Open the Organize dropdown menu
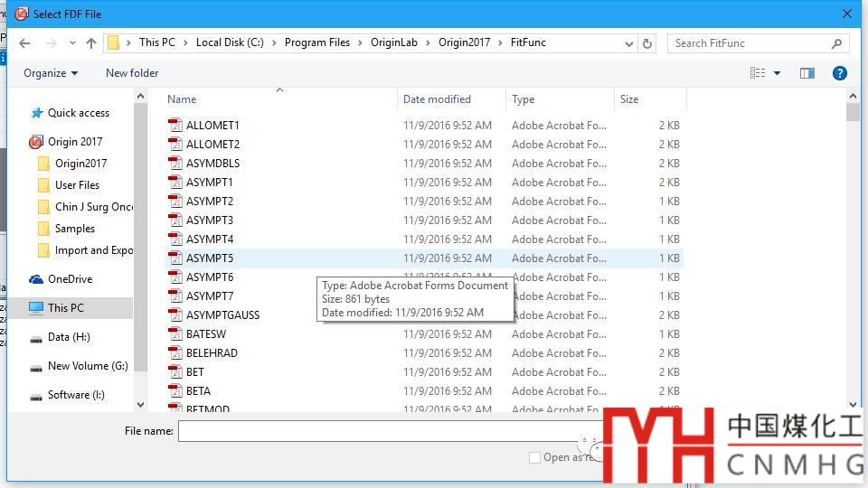The image size is (868, 488). [51, 73]
